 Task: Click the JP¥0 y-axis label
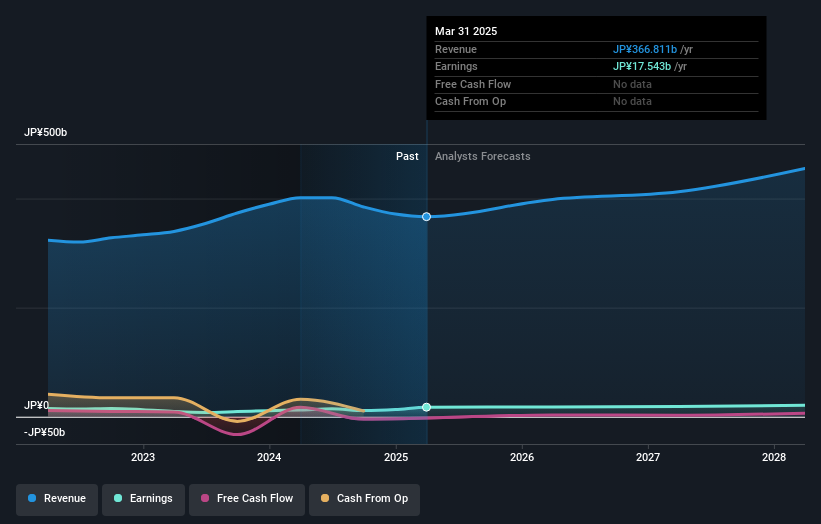(x=37, y=405)
